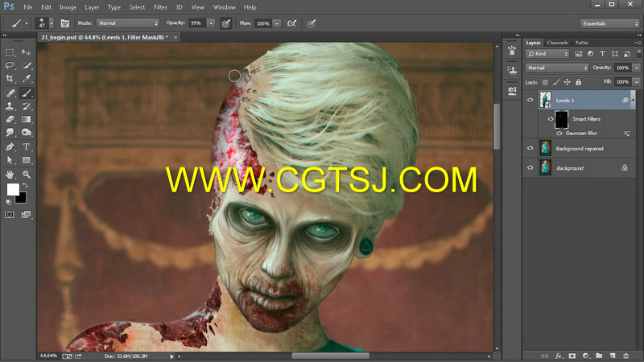Select the Healing Brush tool
Image resolution: width=644 pixels, height=362 pixels.
(10, 93)
